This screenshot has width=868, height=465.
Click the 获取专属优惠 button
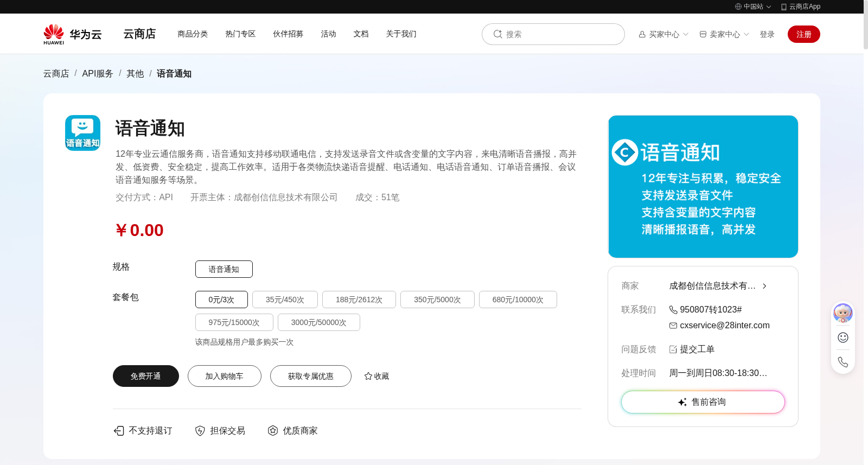(x=311, y=376)
